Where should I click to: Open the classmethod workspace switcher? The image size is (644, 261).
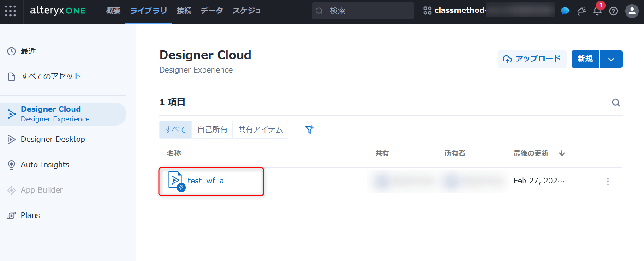489,11
